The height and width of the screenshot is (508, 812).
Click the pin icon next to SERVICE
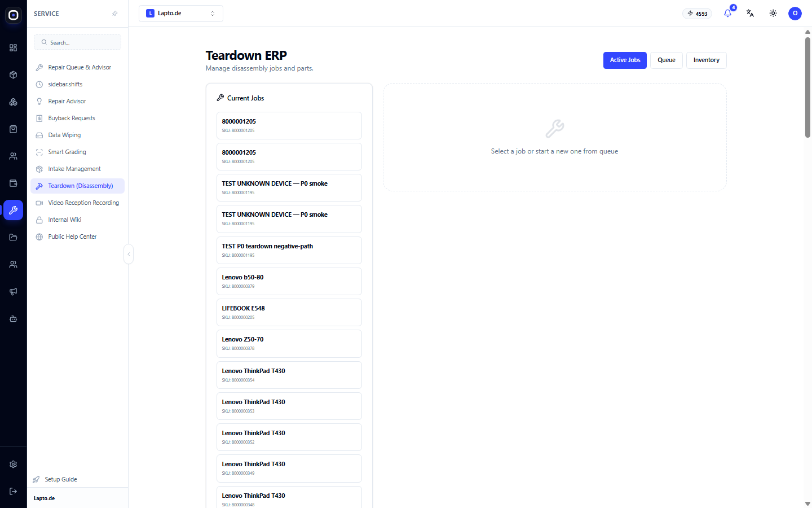tap(115, 14)
